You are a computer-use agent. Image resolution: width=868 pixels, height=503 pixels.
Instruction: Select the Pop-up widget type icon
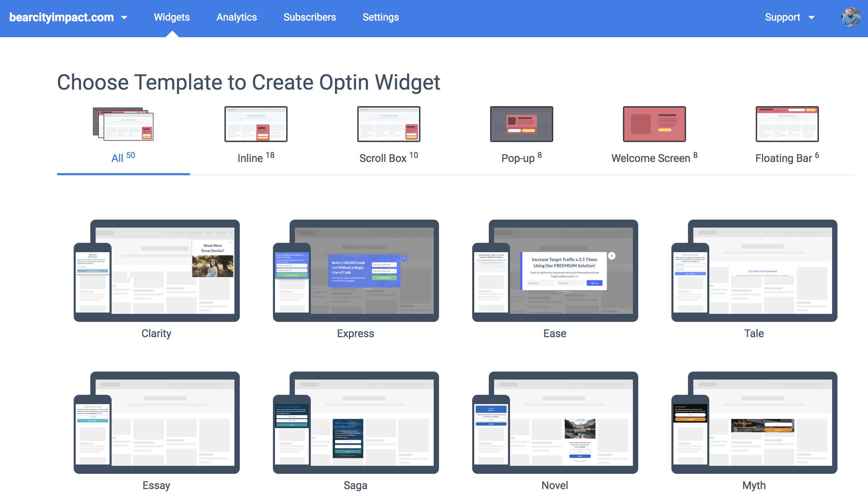tap(521, 124)
